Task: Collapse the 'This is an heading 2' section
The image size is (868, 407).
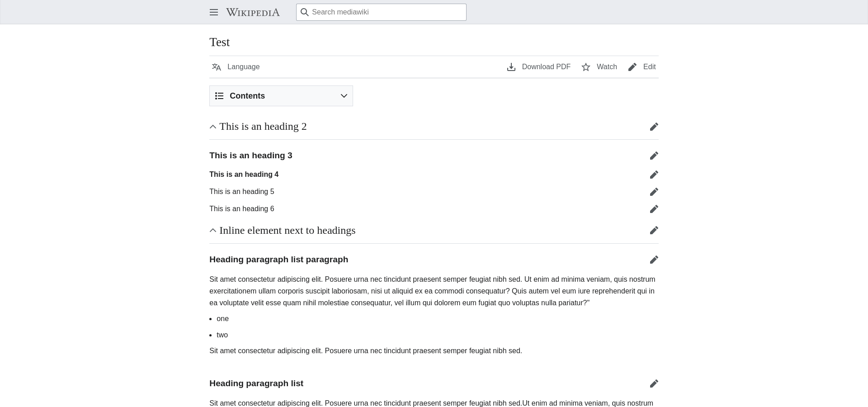Action: pos(213,127)
